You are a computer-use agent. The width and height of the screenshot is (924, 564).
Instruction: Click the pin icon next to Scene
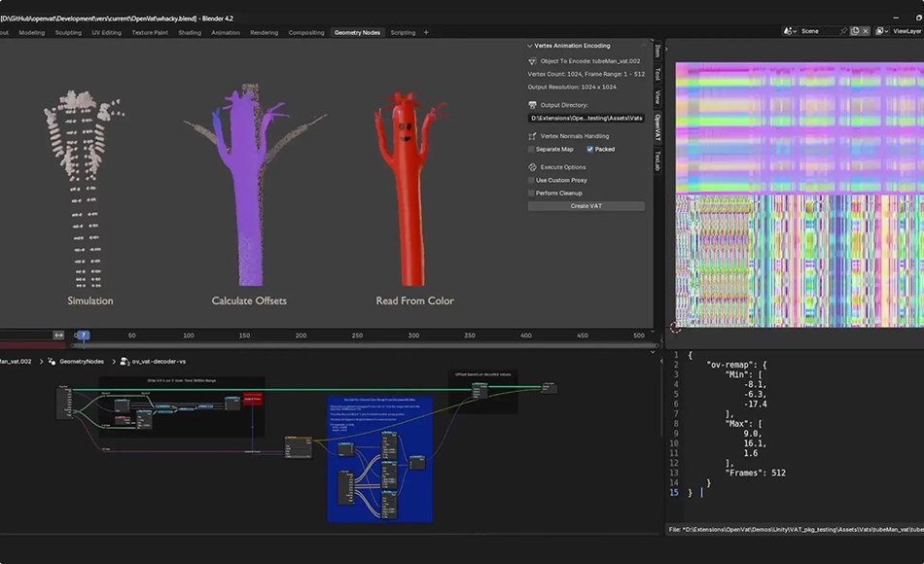[843, 30]
